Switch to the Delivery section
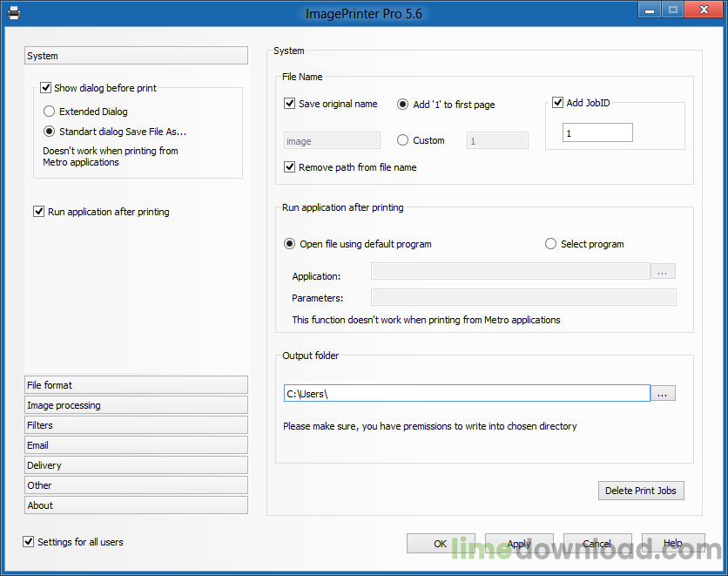The width and height of the screenshot is (728, 576). coord(137,465)
